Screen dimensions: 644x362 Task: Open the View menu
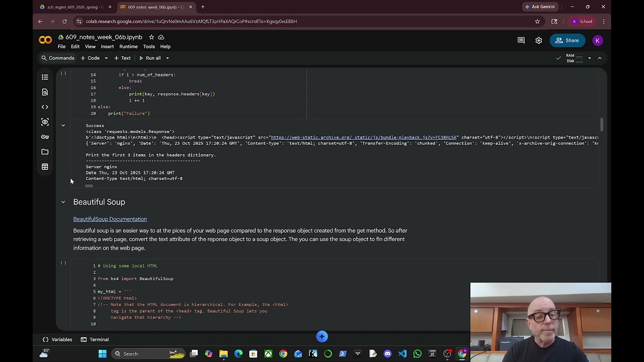tap(90, 46)
